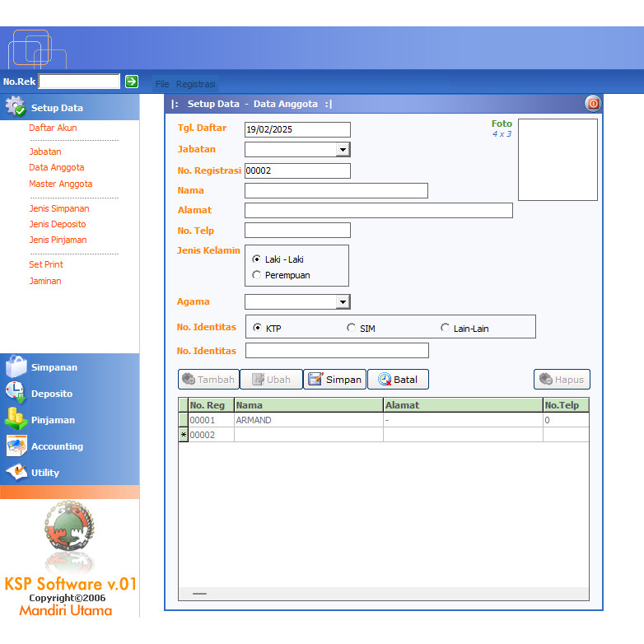The width and height of the screenshot is (644, 644).
Task: Open Accounting via its chart icon
Action: click(x=16, y=446)
